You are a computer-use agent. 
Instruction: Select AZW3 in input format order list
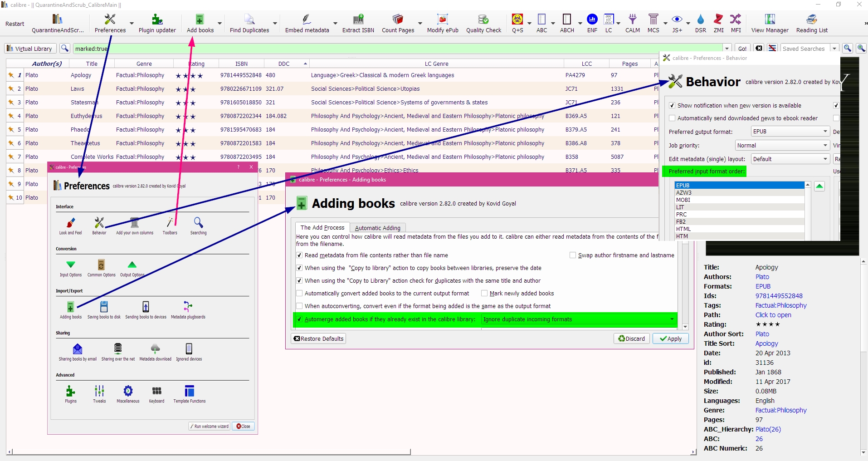click(739, 193)
